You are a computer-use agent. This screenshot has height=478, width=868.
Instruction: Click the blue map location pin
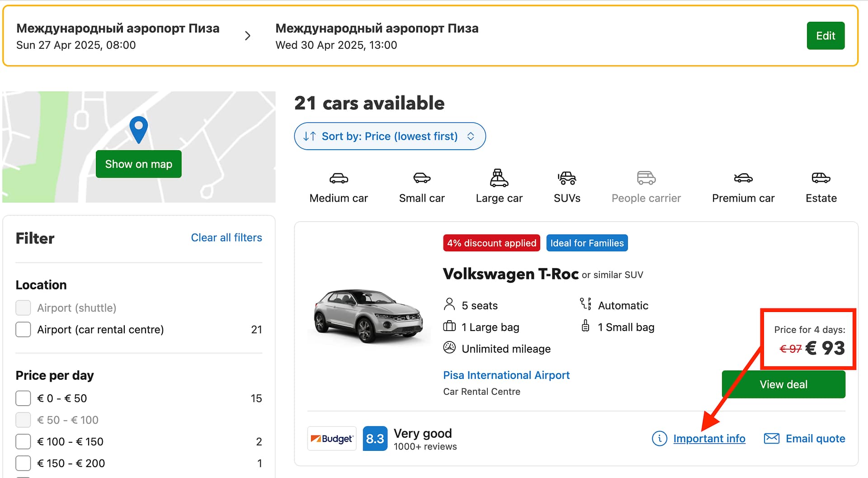[138, 128]
